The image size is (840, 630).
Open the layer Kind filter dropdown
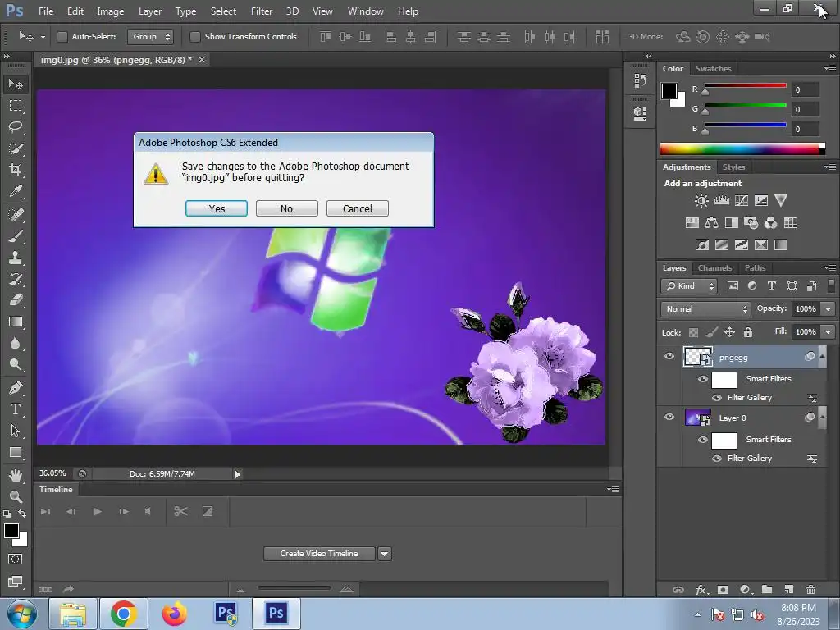pos(689,286)
